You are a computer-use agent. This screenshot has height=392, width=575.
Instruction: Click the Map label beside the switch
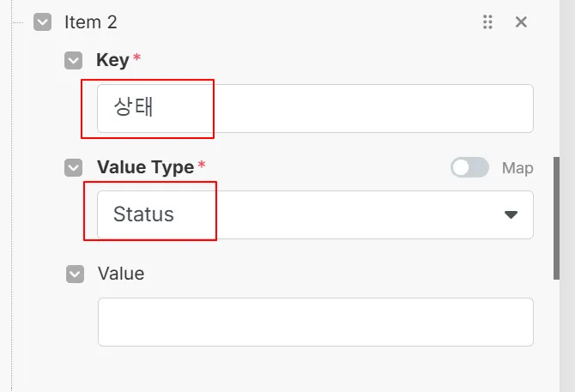(517, 168)
